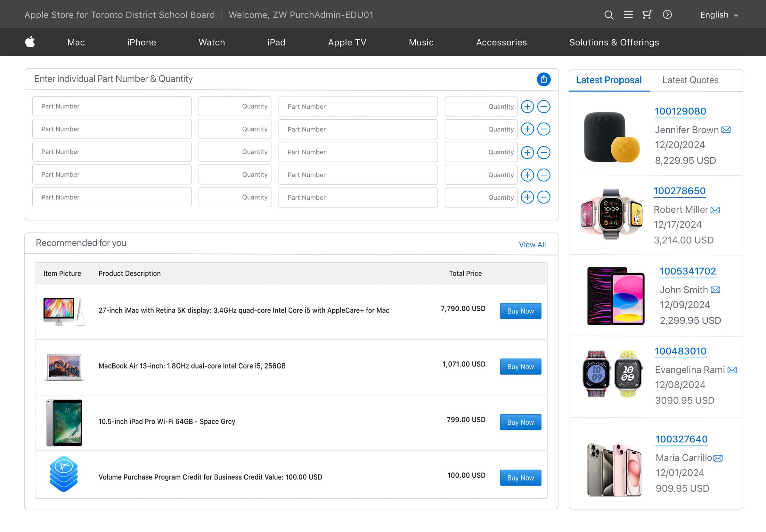Open Solutions & Offerings menu
766x532 pixels.
coord(614,42)
